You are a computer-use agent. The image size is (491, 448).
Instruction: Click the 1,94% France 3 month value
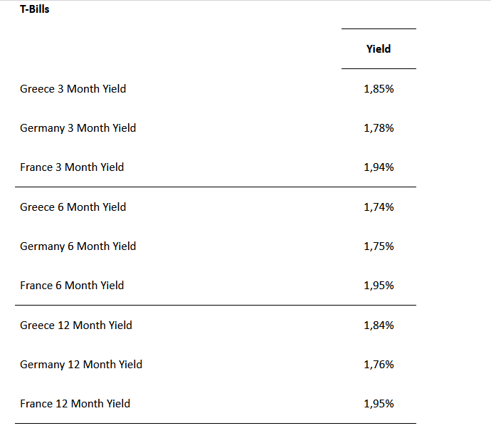[x=379, y=167]
